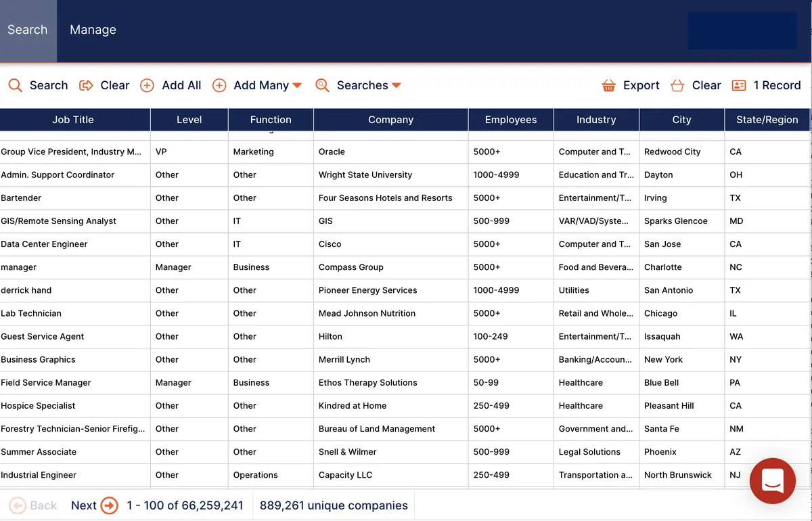Click the empty basket Clear icon

[x=677, y=85]
